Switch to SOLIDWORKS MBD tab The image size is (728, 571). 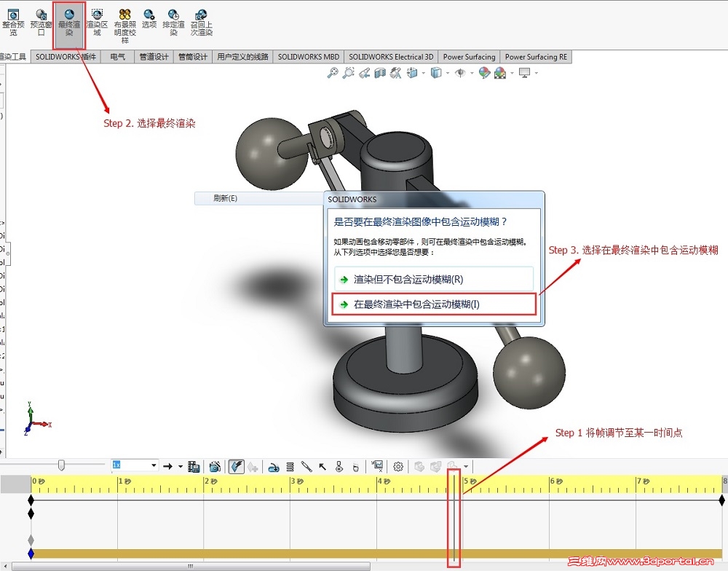coord(308,57)
